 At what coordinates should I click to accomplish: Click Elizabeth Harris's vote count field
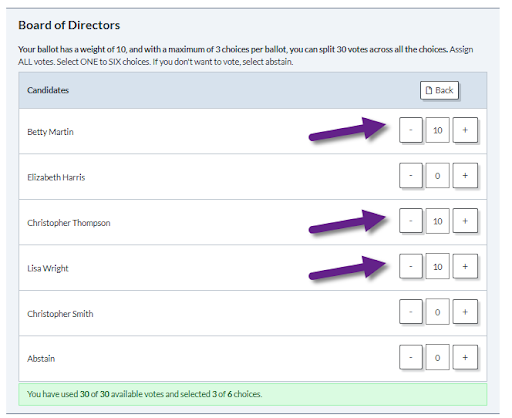tap(437, 176)
